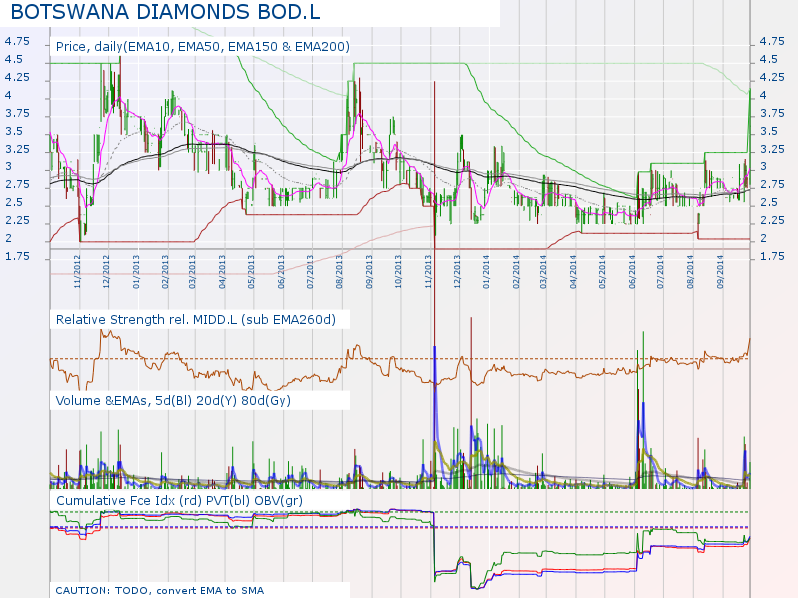Image resolution: width=798 pixels, height=598 pixels.
Task: Click the 12/2013 date label on the axis
Action: click(x=457, y=272)
